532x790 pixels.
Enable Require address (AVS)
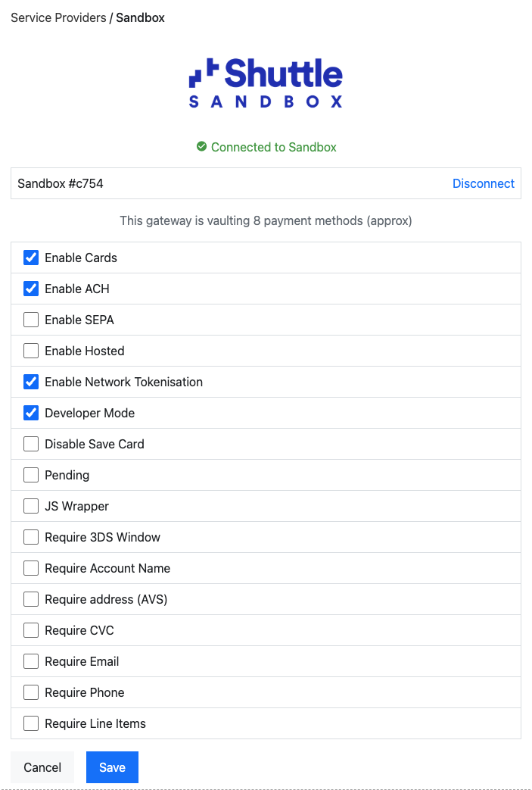31,599
